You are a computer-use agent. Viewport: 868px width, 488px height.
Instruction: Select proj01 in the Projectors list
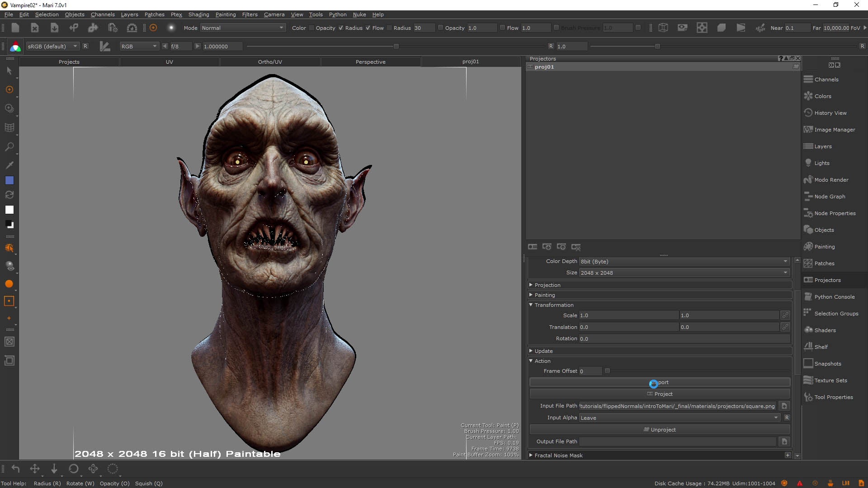(663, 67)
